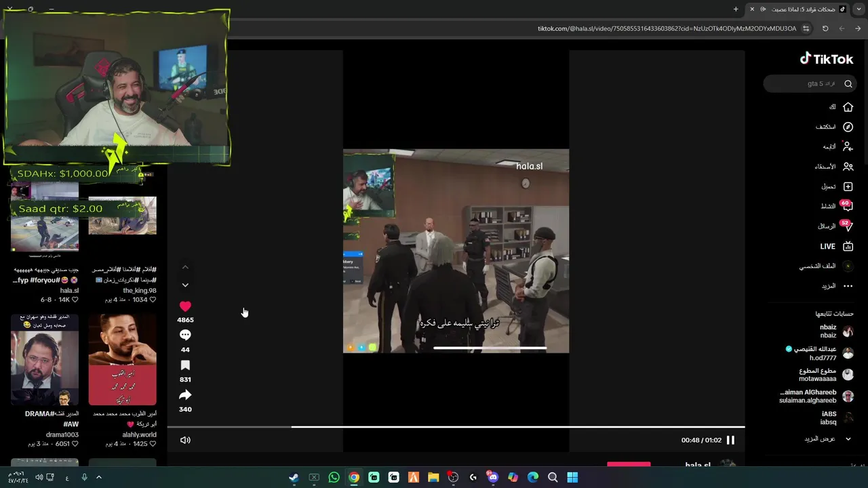Go to previous video up chevron
The width and height of the screenshot is (868, 488).
(x=185, y=267)
